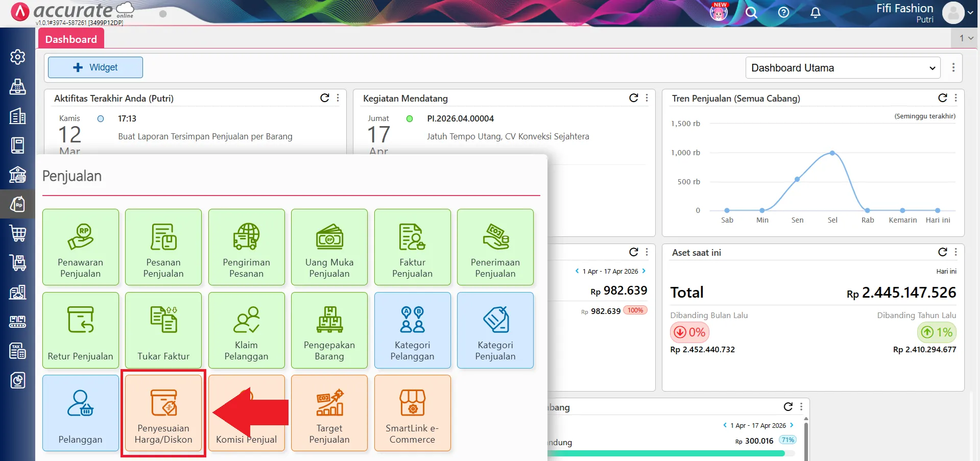Open the Penjualan price-tag sidebar icon
Image resolution: width=980 pixels, height=461 pixels.
coord(17,204)
